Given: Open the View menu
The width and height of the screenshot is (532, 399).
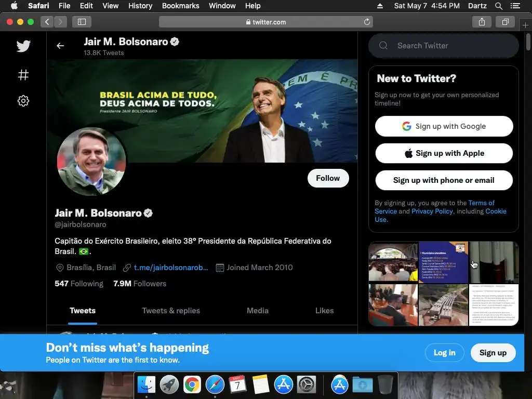Looking at the screenshot, I should 110,6.
